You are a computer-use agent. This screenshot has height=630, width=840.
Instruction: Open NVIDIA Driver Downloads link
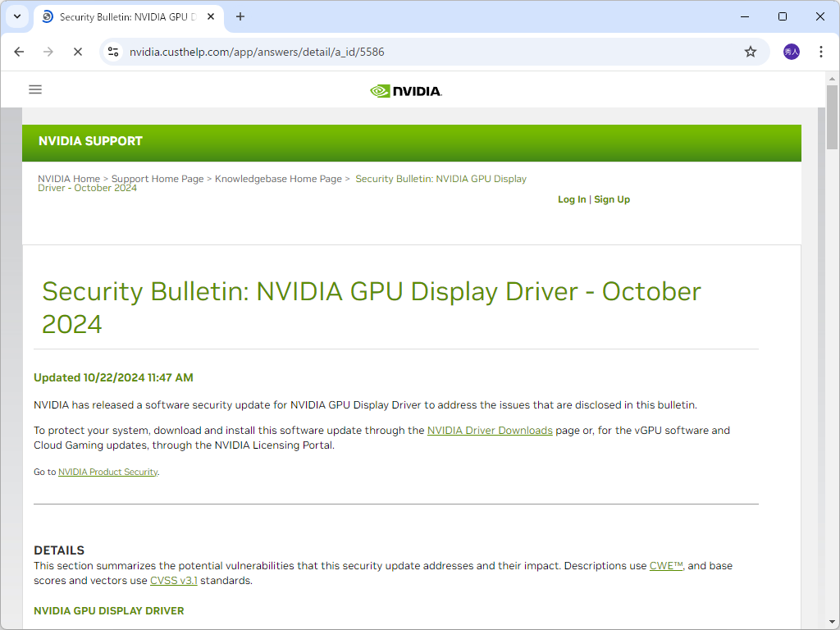tap(490, 430)
